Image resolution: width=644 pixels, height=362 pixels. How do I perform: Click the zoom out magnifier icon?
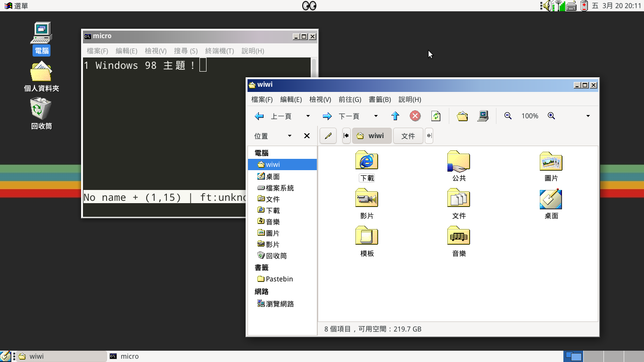click(508, 116)
